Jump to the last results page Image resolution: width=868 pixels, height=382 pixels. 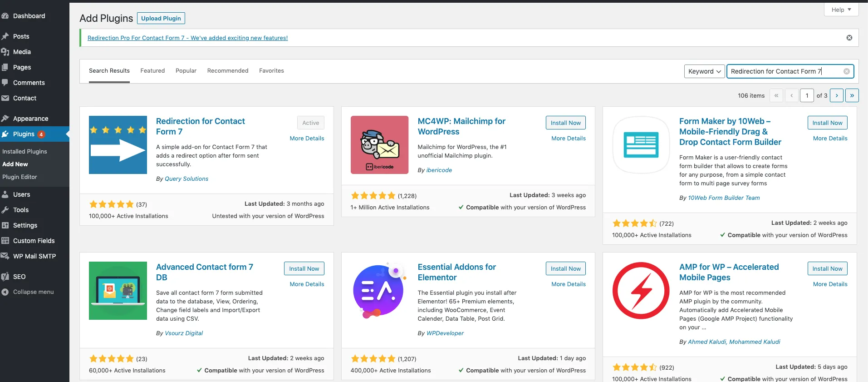coord(852,95)
